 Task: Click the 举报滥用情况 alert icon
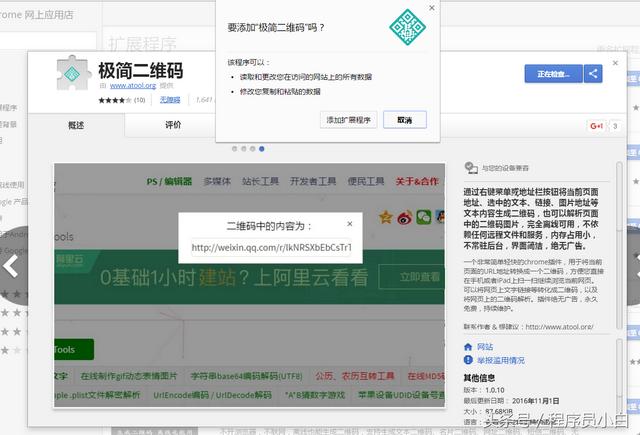[x=468, y=360]
